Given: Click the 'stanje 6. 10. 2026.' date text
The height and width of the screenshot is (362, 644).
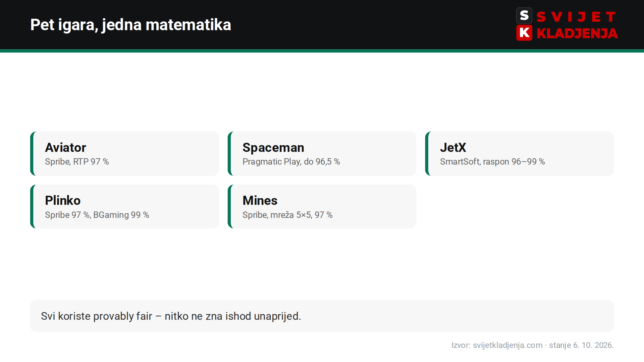Looking at the screenshot, I should [581, 345].
